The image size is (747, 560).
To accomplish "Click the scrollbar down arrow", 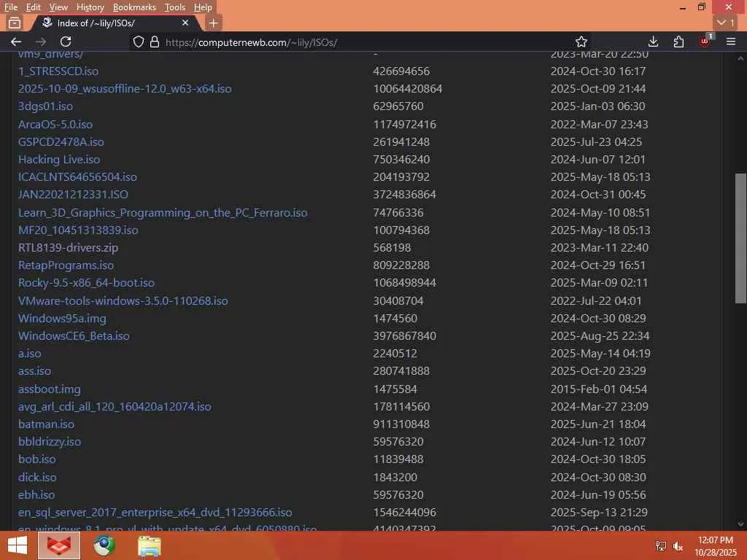I will click(740, 524).
